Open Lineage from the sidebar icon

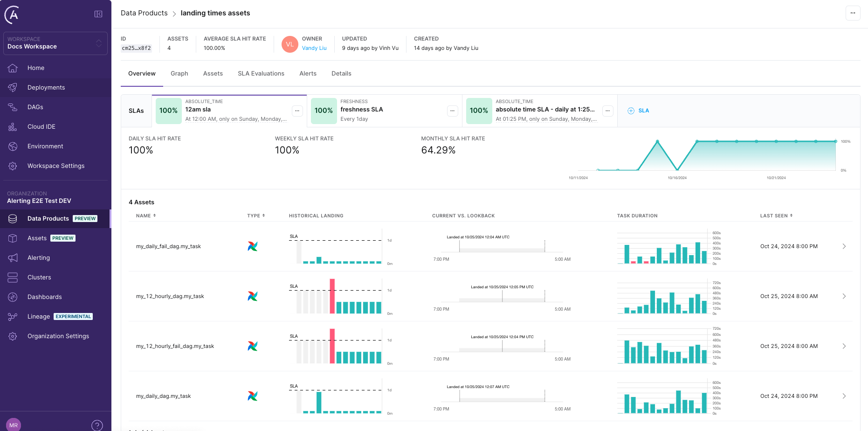(13, 317)
